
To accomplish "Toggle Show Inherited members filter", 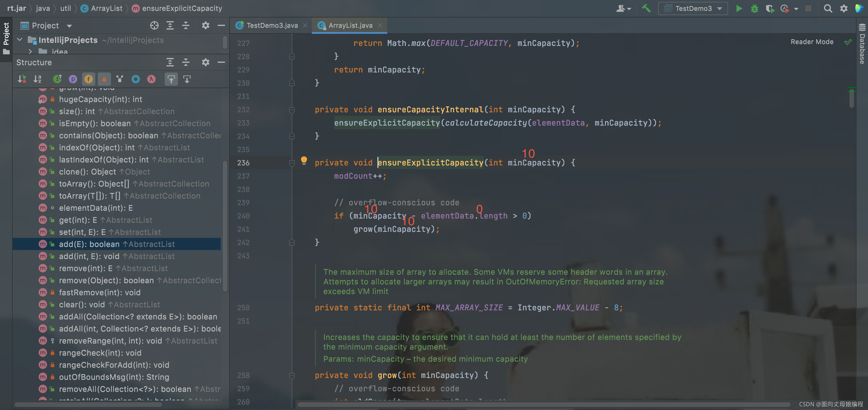I will [57, 79].
